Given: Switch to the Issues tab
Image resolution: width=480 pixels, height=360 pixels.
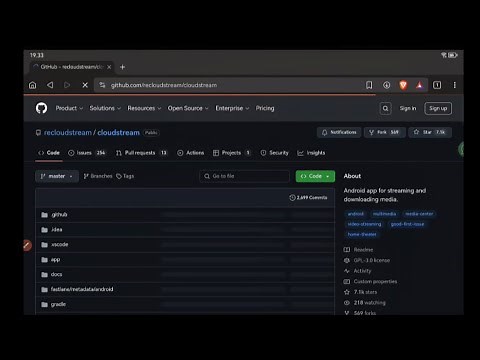Looking at the screenshot, I should tap(87, 153).
